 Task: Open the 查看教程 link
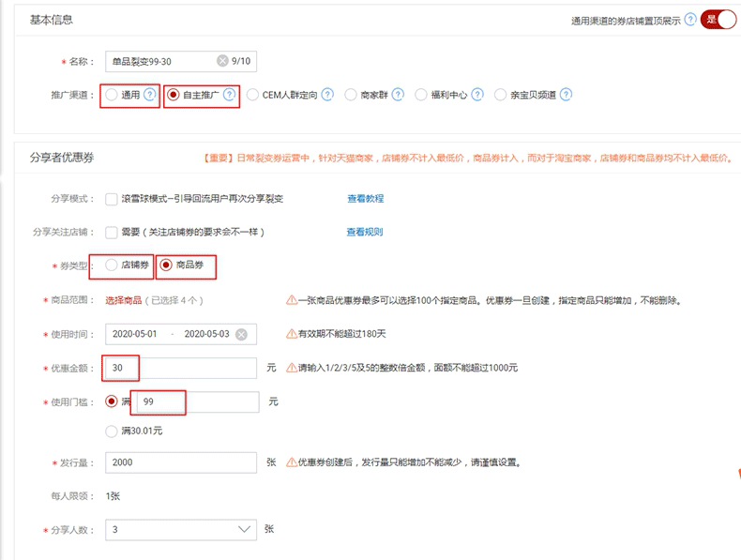point(365,199)
